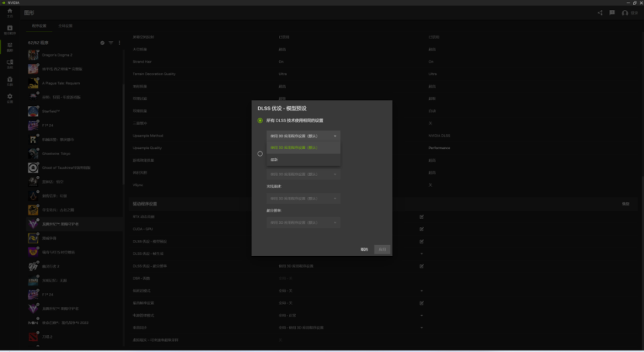Open the three-dot menu above the program list

119,43
